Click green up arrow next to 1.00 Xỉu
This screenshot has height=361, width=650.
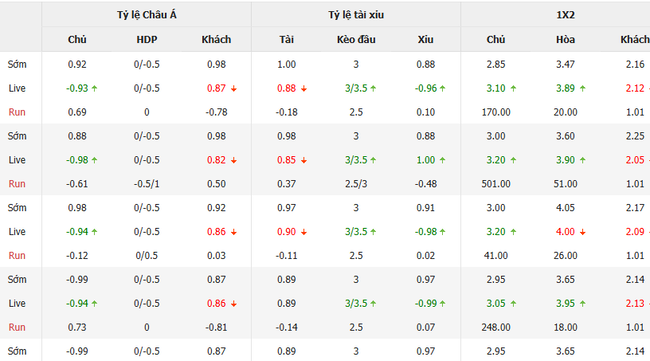(x=442, y=160)
